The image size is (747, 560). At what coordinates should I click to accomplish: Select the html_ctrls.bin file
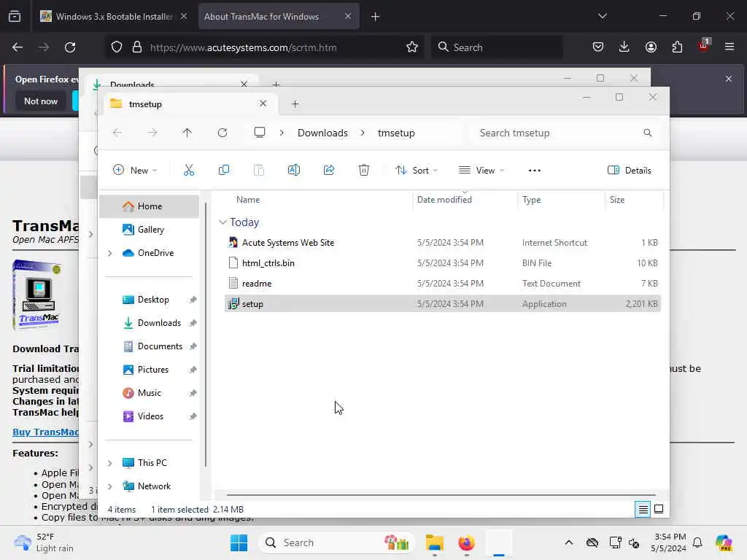click(x=442, y=262)
